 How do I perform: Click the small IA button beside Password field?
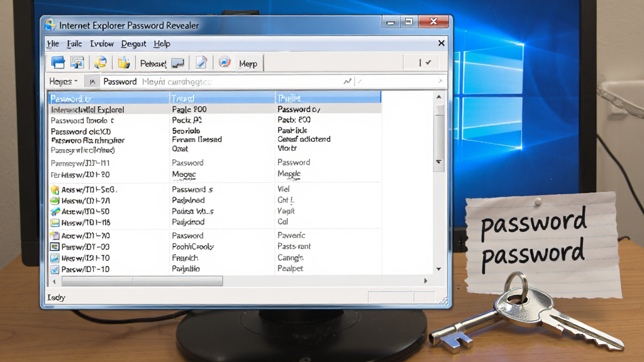point(92,82)
